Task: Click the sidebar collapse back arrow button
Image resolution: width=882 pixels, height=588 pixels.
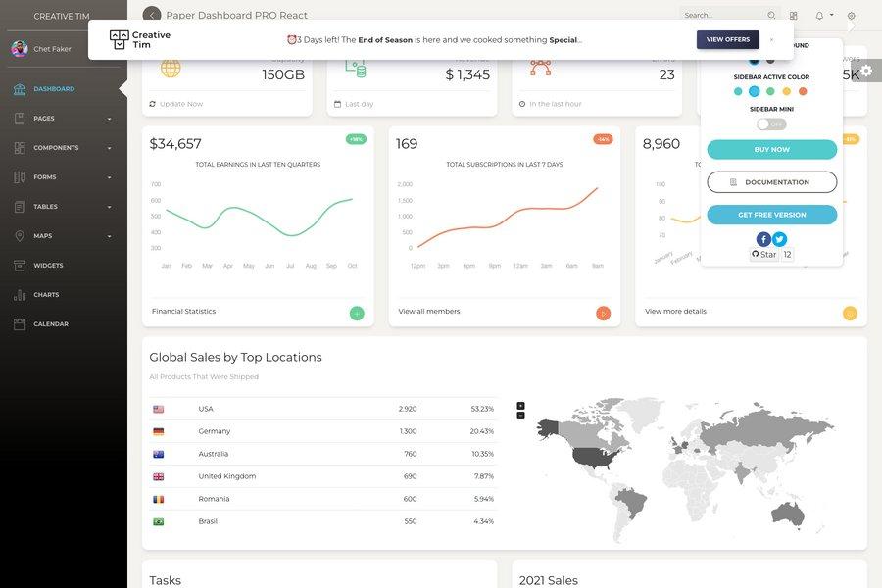Action: (x=152, y=15)
